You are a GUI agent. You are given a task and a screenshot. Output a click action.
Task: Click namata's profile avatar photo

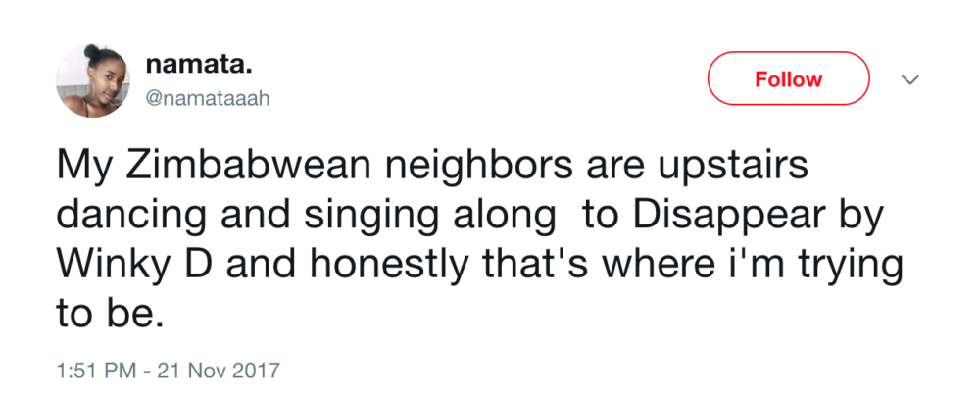coord(94,81)
